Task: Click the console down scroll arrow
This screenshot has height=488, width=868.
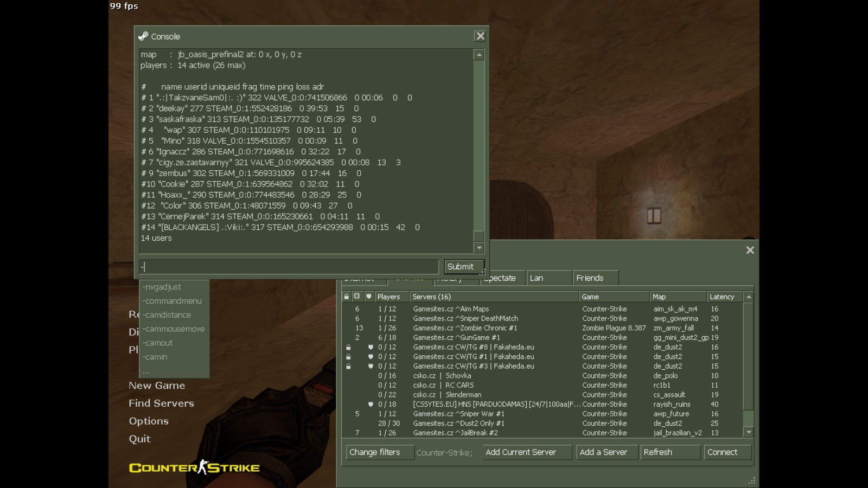Action: [479, 248]
